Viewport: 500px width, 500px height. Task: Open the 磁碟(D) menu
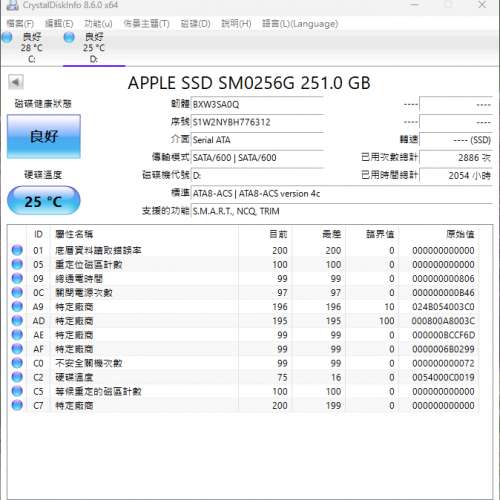coord(195,24)
